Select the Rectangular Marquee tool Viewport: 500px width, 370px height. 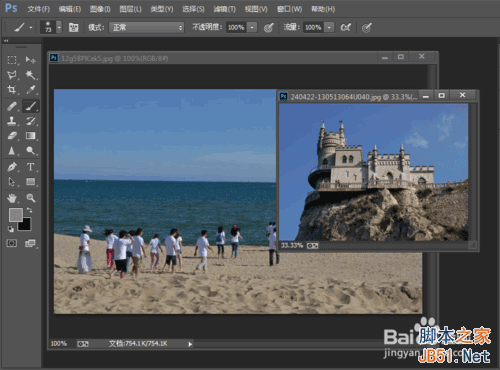(x=12, y=60)
